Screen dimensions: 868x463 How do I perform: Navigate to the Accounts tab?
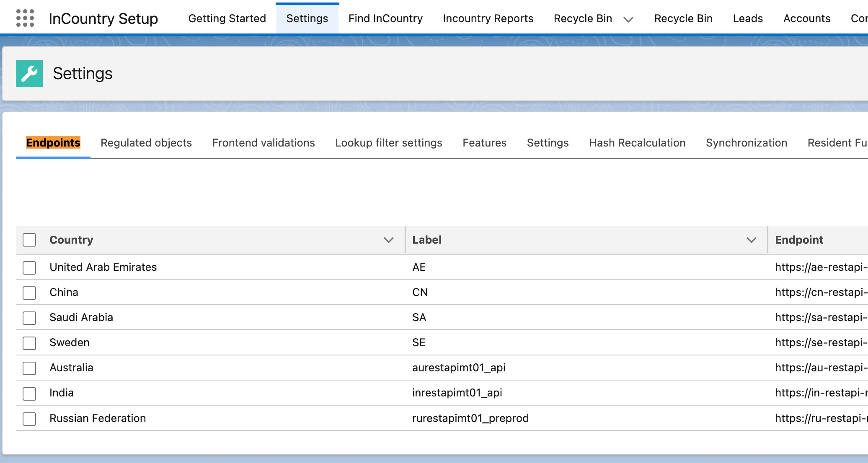806,18
